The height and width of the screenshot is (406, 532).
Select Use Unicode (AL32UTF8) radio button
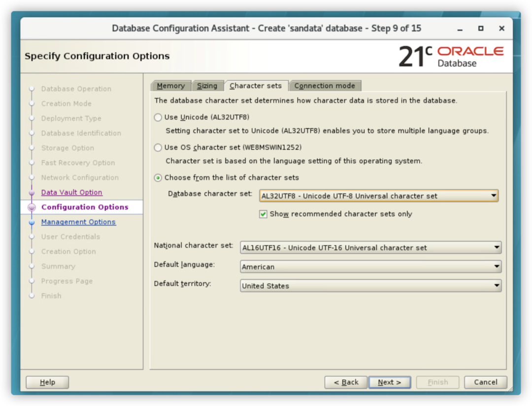158,117
